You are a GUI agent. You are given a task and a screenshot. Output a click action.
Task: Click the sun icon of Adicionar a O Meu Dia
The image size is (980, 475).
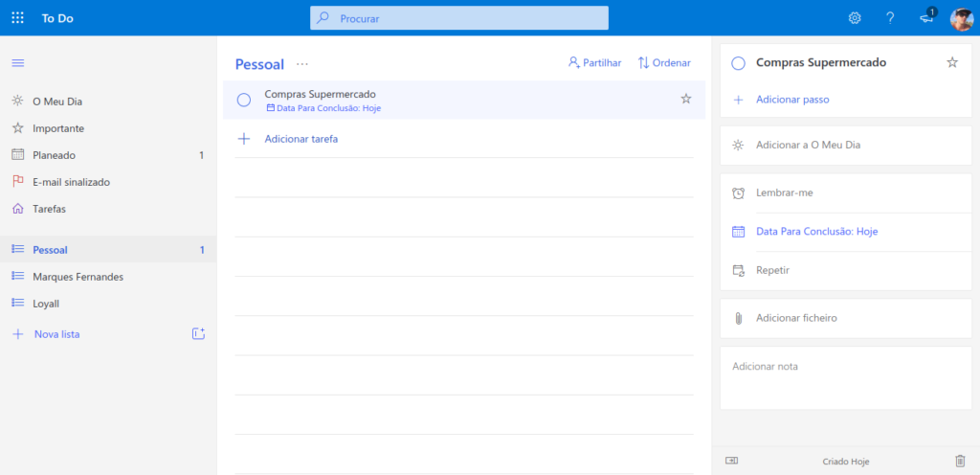click(x=738, y=145)
